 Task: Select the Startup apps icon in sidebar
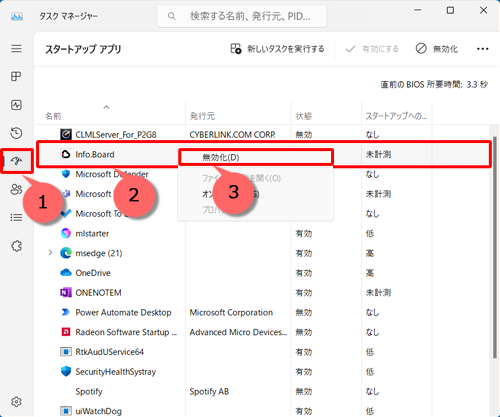coord(16,161)
